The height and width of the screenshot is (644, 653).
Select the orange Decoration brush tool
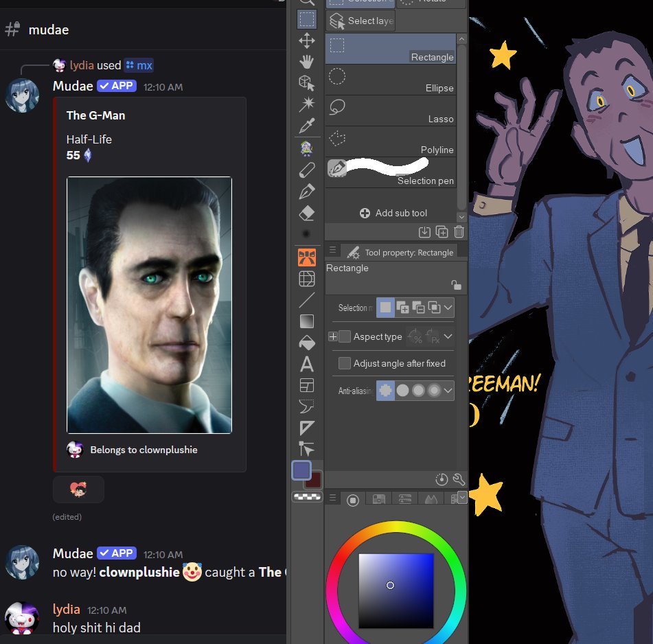[x=307, y=257]
